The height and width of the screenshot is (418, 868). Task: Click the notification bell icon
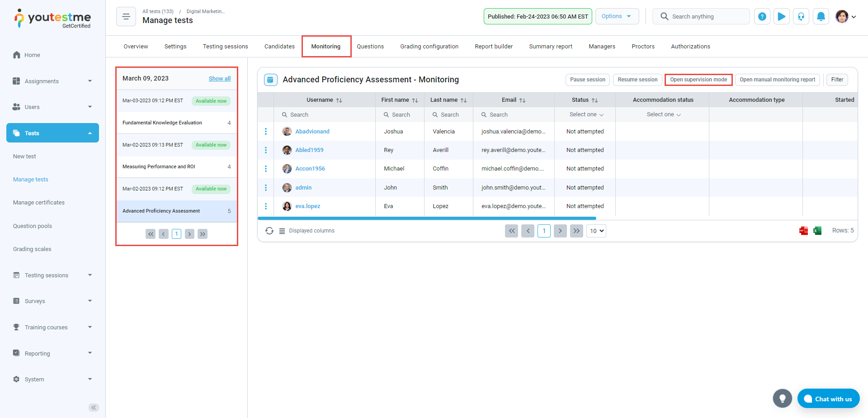point(821,17)
